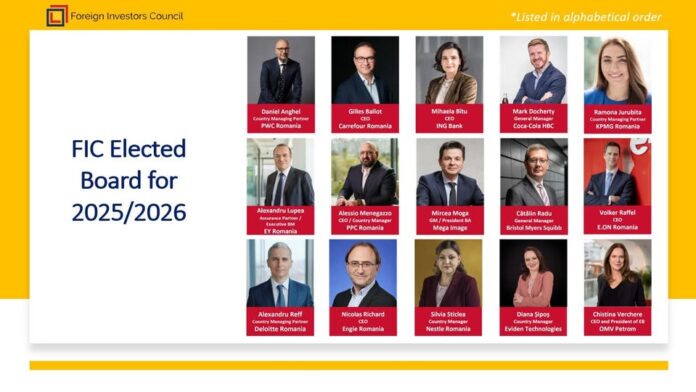This screenshot has width=696, height=392.
Task: Select Volker Raffel's portrait photo
Action: [x=617, y=172]
